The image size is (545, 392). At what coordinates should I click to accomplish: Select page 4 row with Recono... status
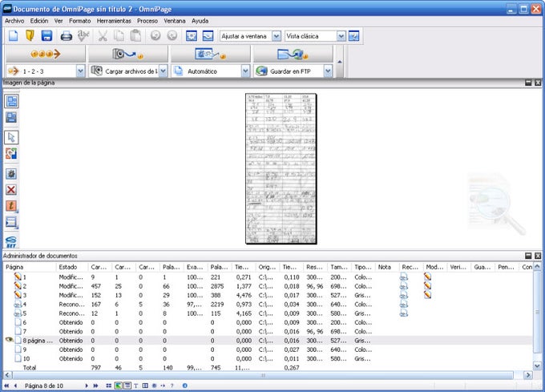[x=268, y=304]
